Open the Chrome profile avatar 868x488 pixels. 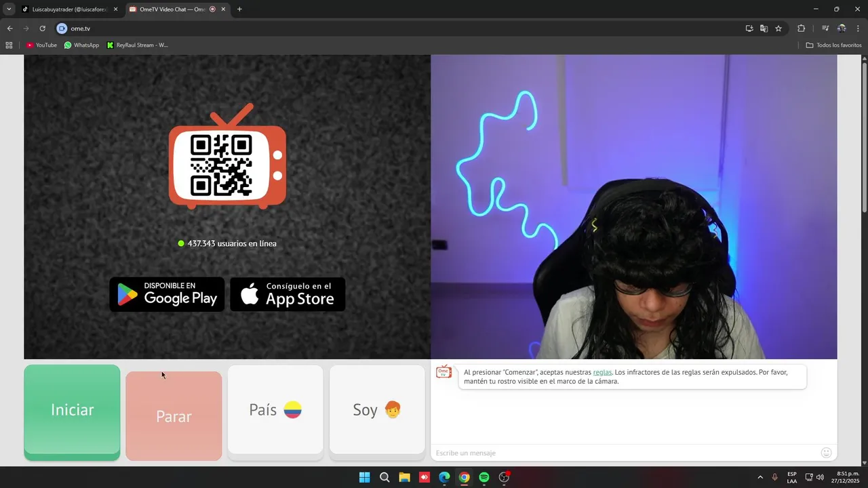point(842,28)
